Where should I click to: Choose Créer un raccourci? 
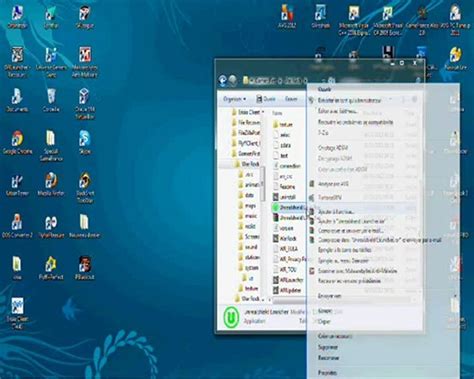point(335,336)
